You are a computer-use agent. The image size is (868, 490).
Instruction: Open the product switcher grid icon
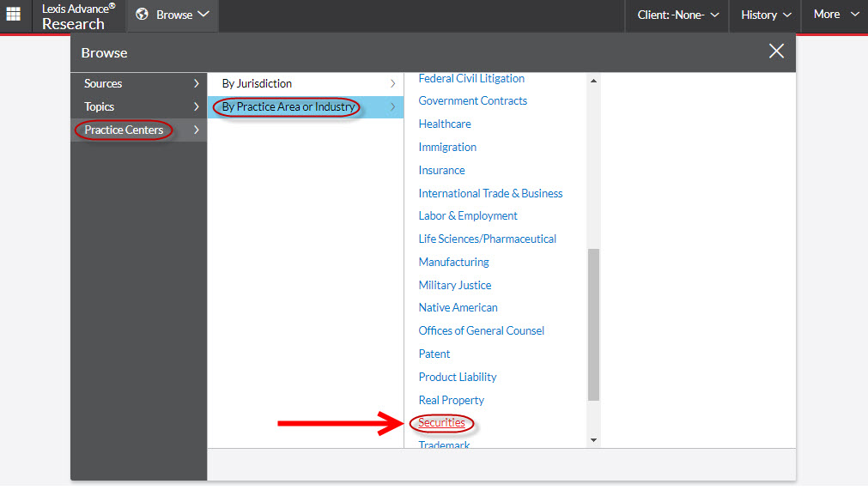coord(13,14)
